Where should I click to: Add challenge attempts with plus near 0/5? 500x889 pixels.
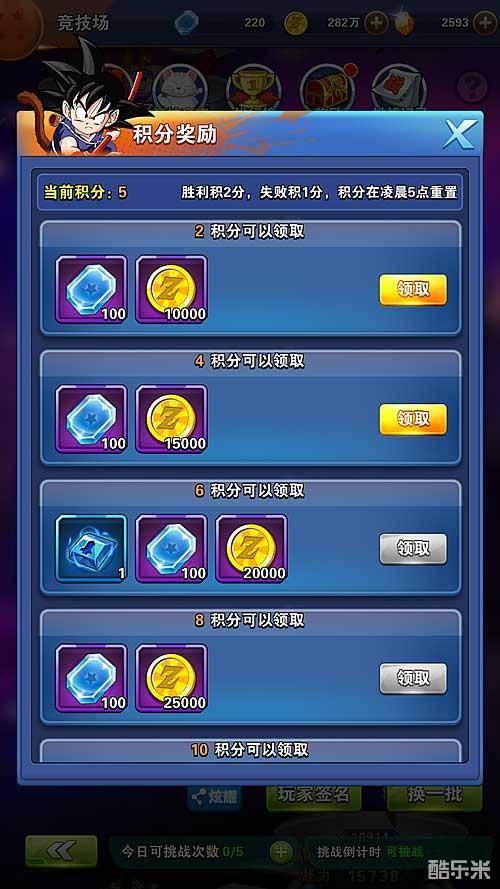pyautogui.click(x=280, y=852)
